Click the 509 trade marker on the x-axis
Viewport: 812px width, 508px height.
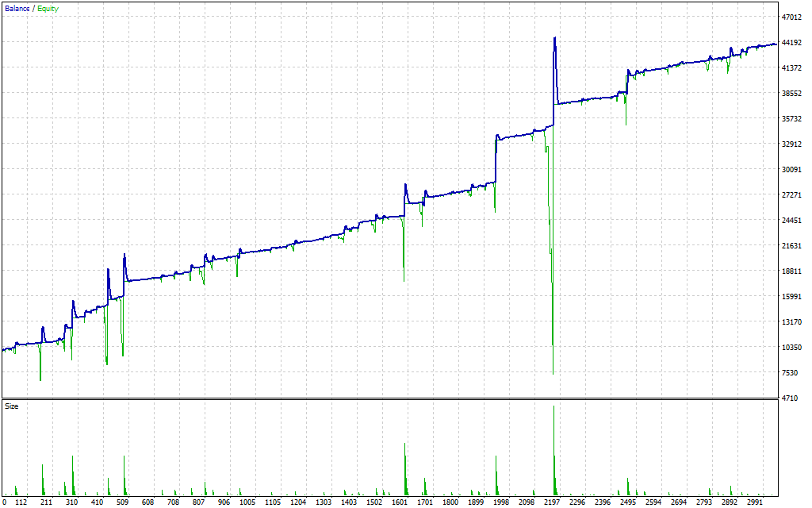point(123,502)
